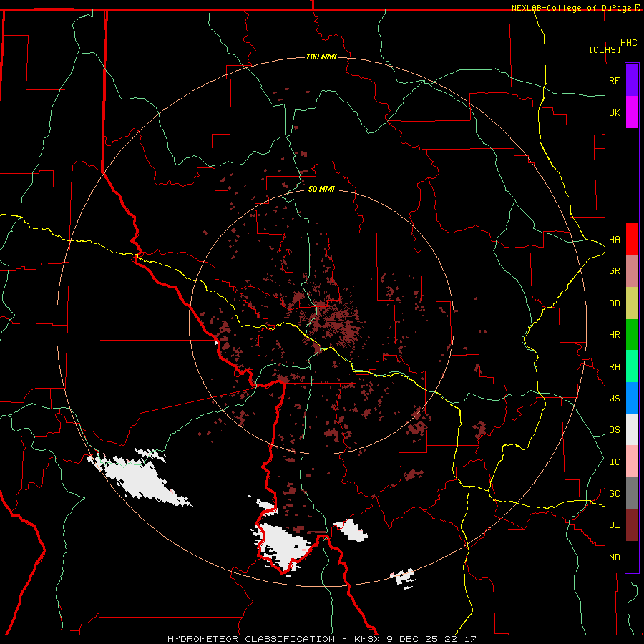Screen dimensions: 644x644
Task: Click the light green RA legend swatch
Action: (632, 366)
